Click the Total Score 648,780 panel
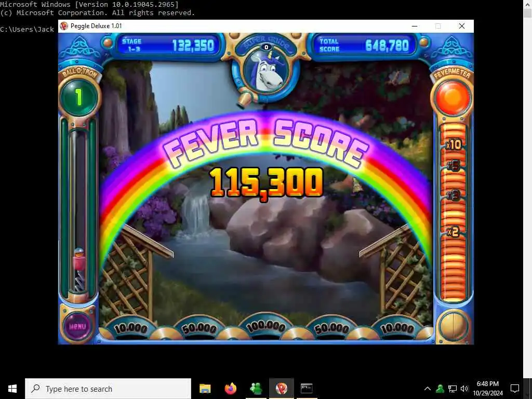 click(364, 45)
